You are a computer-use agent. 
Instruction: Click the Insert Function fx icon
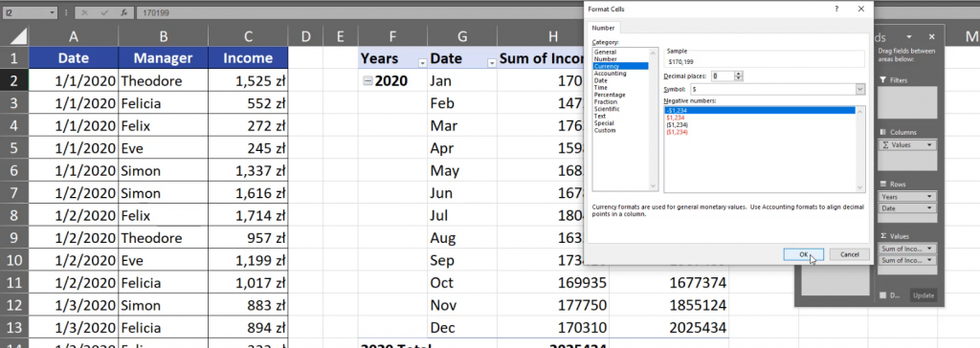pyautogui.click(x=123, y=12)
